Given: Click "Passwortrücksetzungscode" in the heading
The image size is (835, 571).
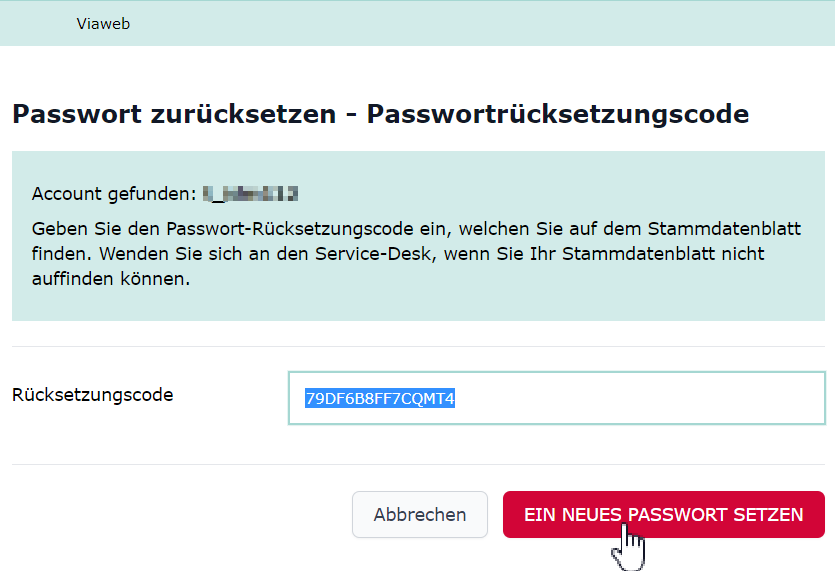Looking at the screenshot, I should [557, 114].
